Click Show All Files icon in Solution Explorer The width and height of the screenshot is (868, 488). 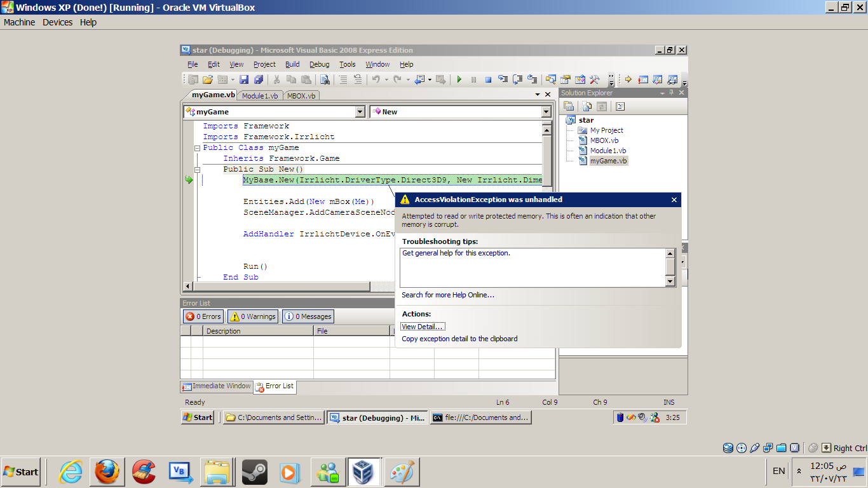point(587,107)
